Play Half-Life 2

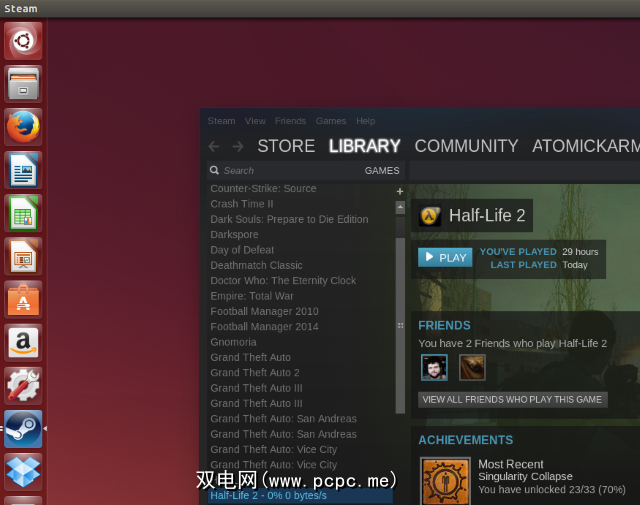pos(445,258)
